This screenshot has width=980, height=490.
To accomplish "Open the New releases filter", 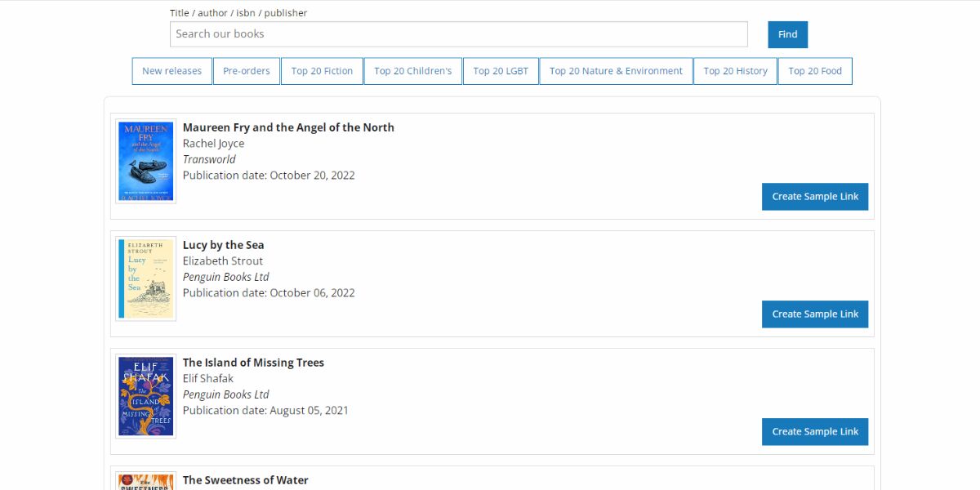I will click(171, 71).
